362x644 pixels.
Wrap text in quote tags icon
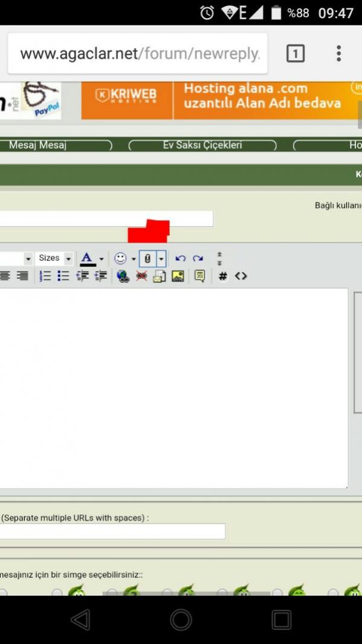[200, 276]
